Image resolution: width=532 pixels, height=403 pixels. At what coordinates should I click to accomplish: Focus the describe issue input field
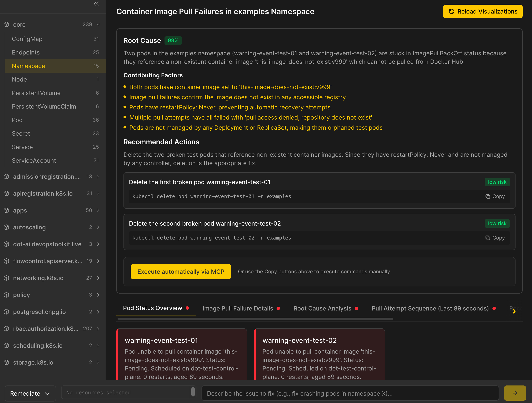click(x=350, y=393)
